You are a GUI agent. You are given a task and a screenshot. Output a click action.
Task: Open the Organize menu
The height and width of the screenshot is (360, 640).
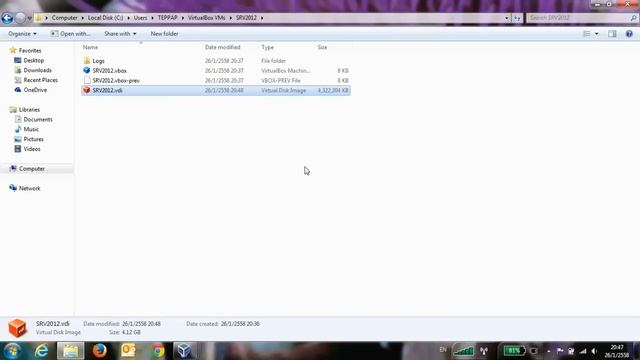22,34
